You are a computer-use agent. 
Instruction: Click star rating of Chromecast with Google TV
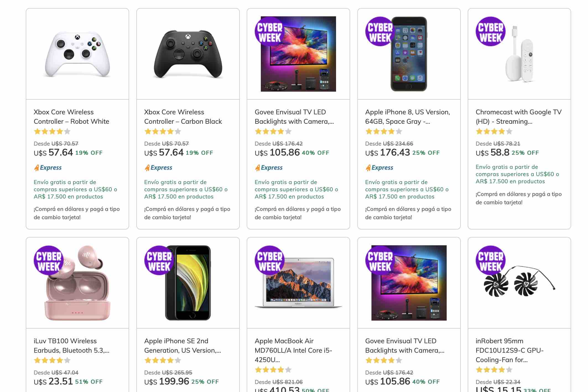[x=494, y=131]
